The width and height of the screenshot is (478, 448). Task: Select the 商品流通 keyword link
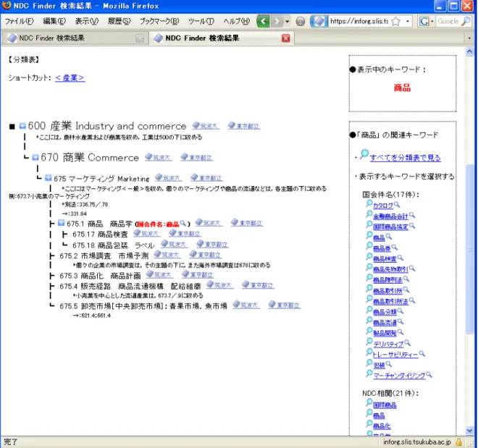385,323
